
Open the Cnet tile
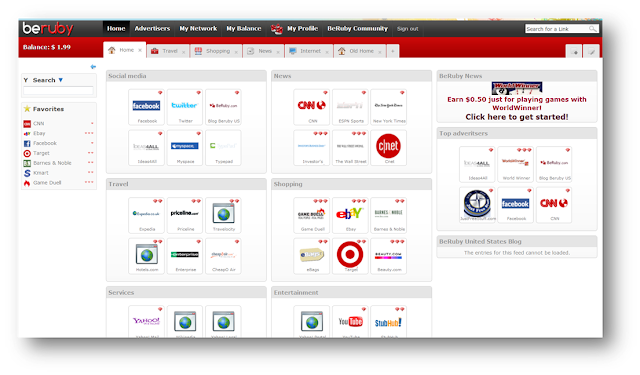[389, 148]
